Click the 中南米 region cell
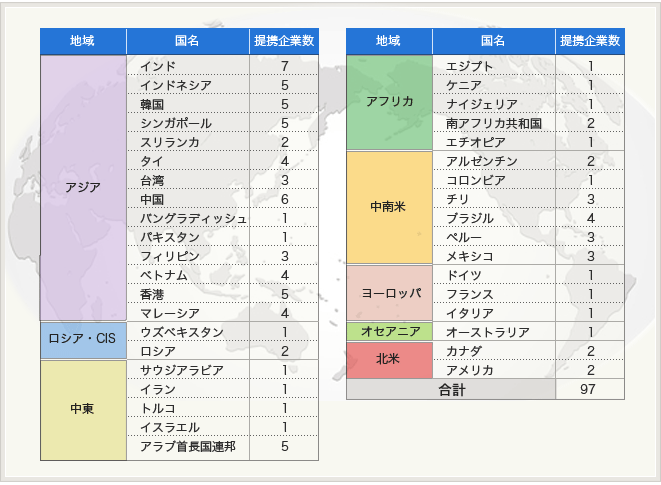This screenshot has width=661, height=485. [x=389, y=208]
